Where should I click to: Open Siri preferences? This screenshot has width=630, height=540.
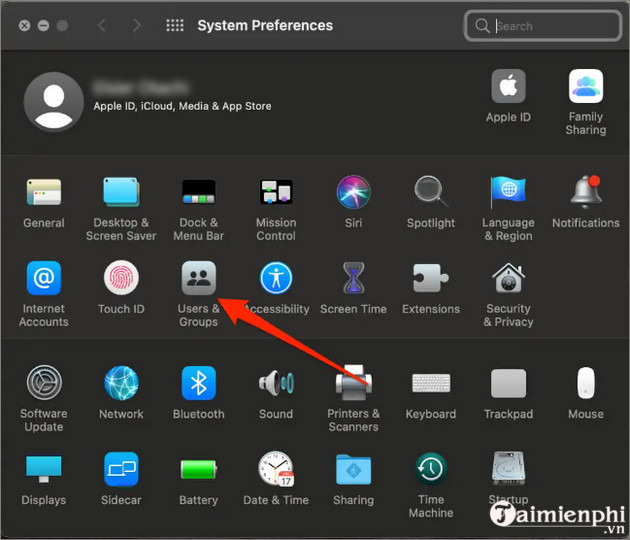coord(354,192)
